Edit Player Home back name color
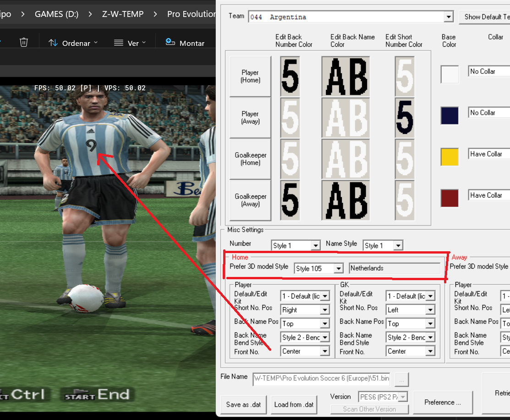 point(346,77)
